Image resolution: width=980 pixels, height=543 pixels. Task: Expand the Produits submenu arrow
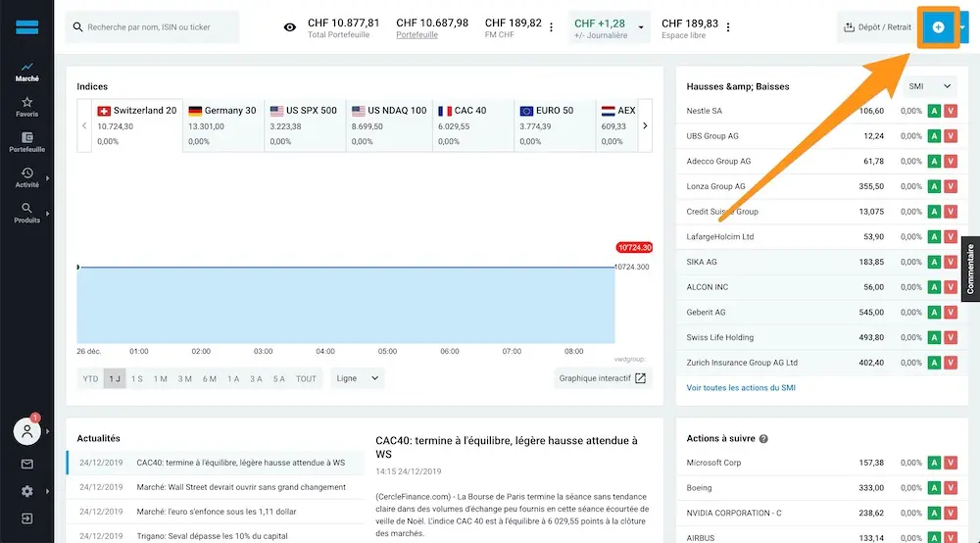pyautogui.click(x=47, y=214)
